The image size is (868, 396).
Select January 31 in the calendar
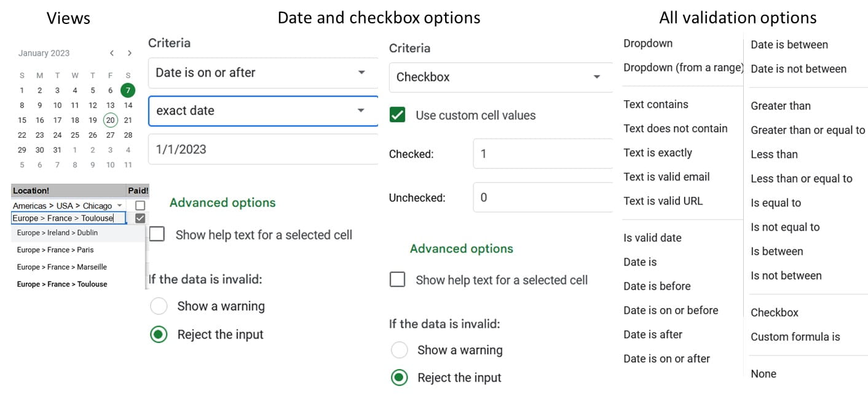(x=57, y=151)
